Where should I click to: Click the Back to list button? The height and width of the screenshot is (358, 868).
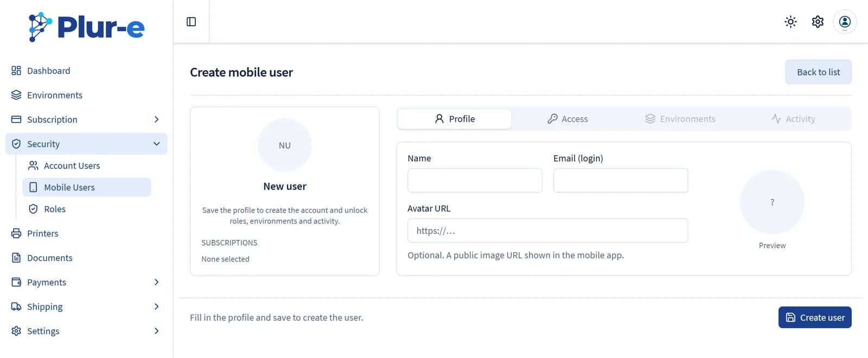[818, 72]
